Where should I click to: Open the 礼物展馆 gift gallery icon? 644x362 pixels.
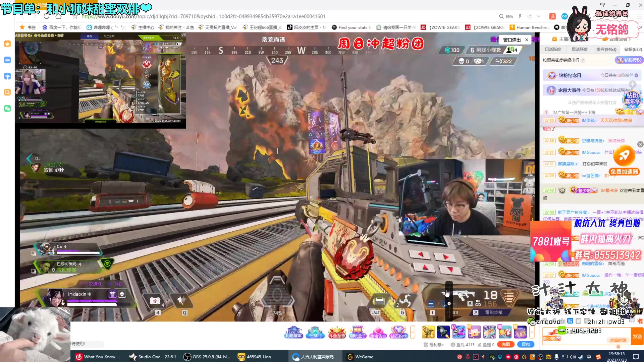(293, 332)
